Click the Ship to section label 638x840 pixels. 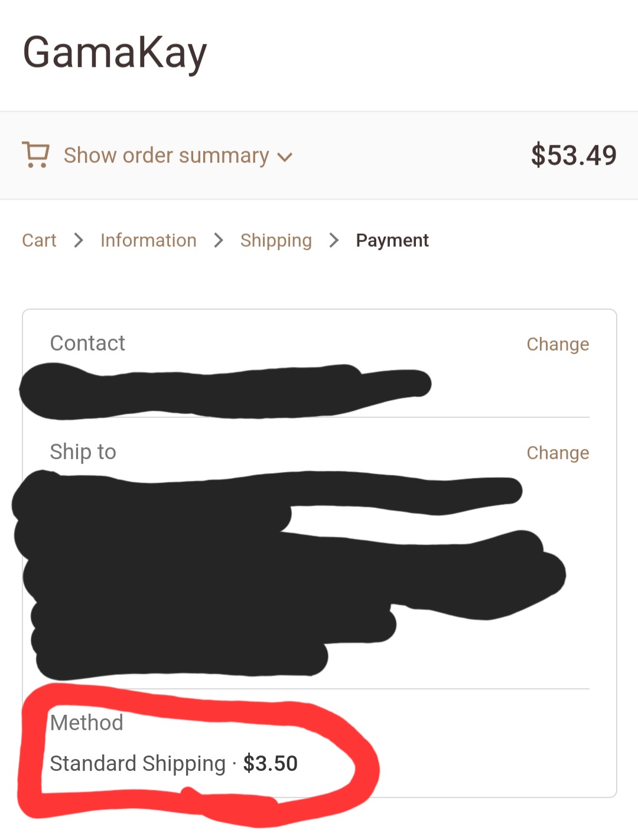tap(83, 452)
